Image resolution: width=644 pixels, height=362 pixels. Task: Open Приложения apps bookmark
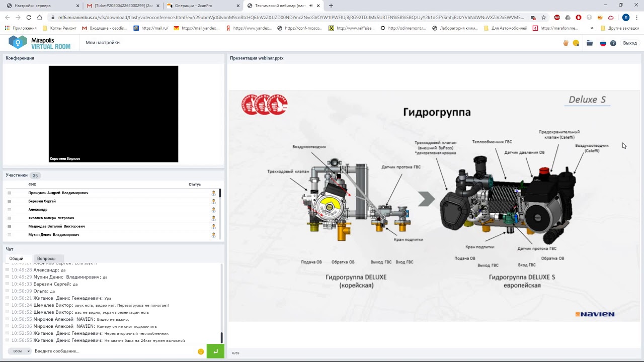(x=21, y=28)
